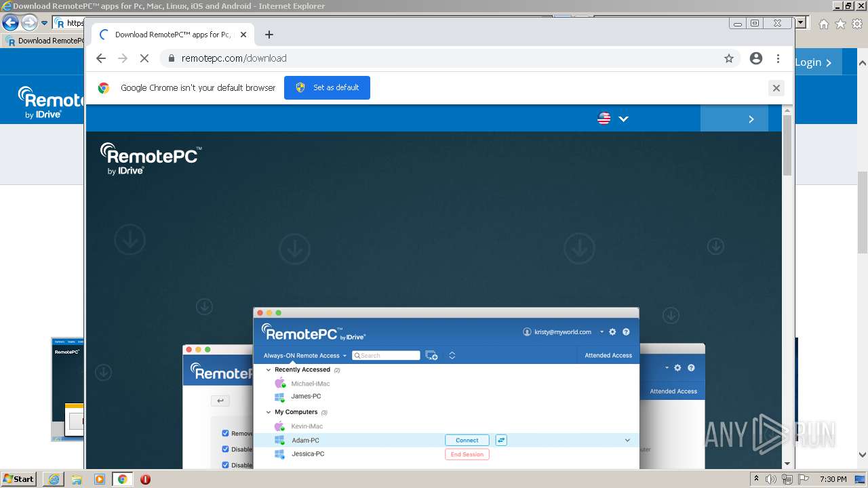Click the back arrow button in left app window
The image size is (868, 488).
(x=220, y=401)
